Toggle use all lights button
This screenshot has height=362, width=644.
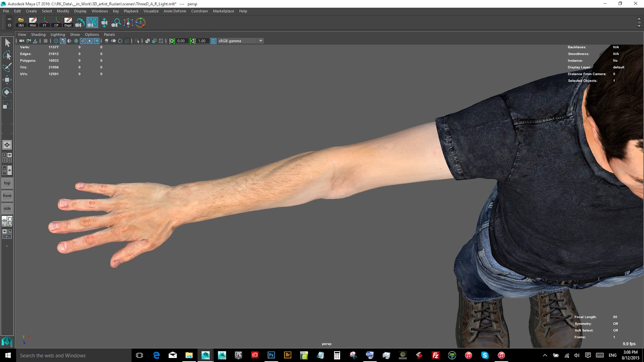pos(90,41)
